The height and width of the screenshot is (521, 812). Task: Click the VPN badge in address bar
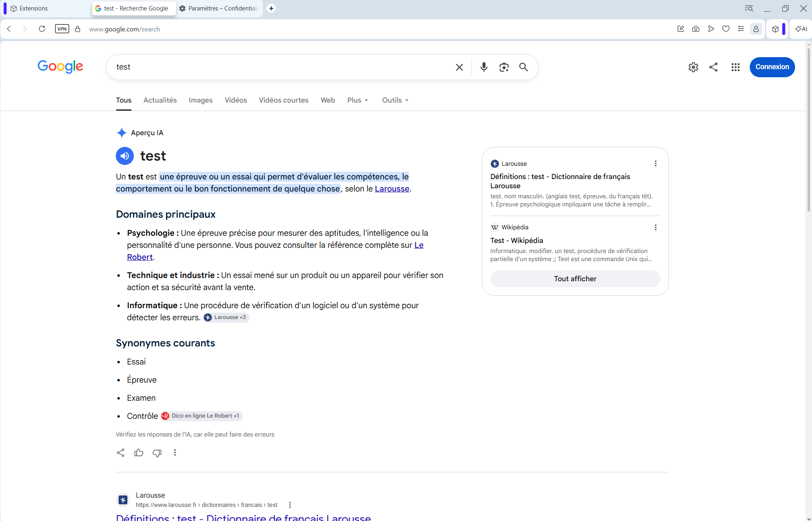pyautogui.click(x=62, y=29)
